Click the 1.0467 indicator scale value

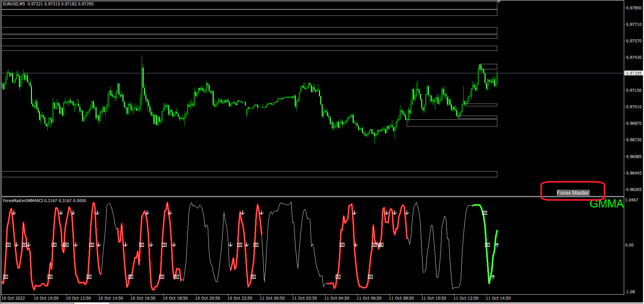632,200
